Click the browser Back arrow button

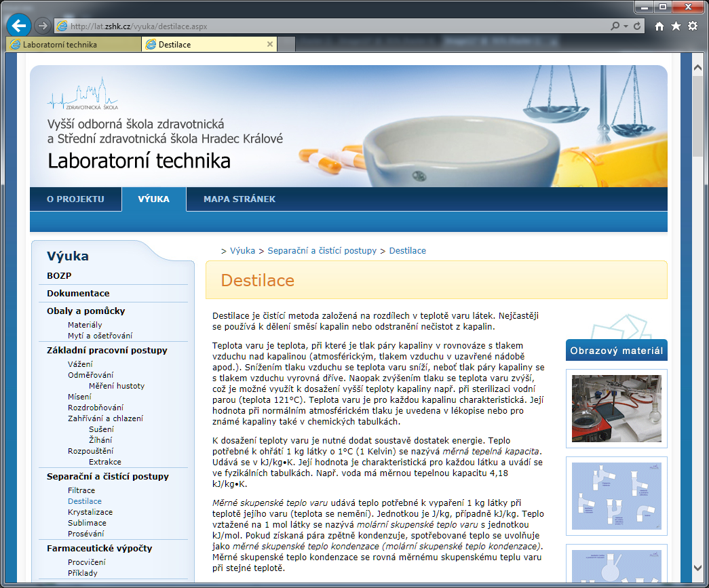19,26
